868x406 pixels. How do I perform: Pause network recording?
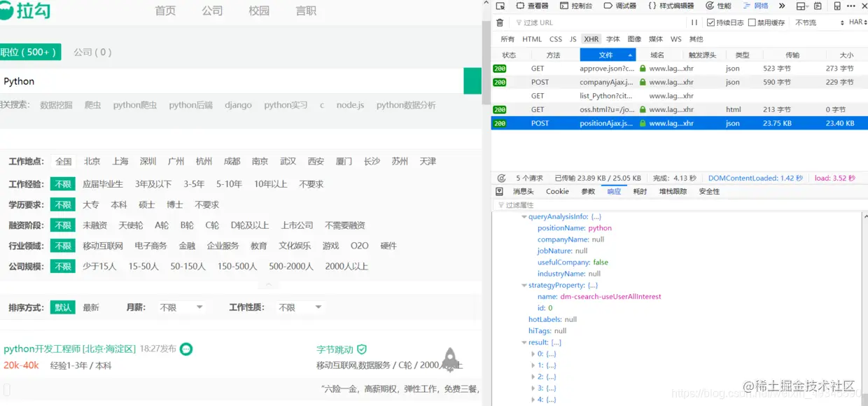pyautogui.click(x=694, y=22)
